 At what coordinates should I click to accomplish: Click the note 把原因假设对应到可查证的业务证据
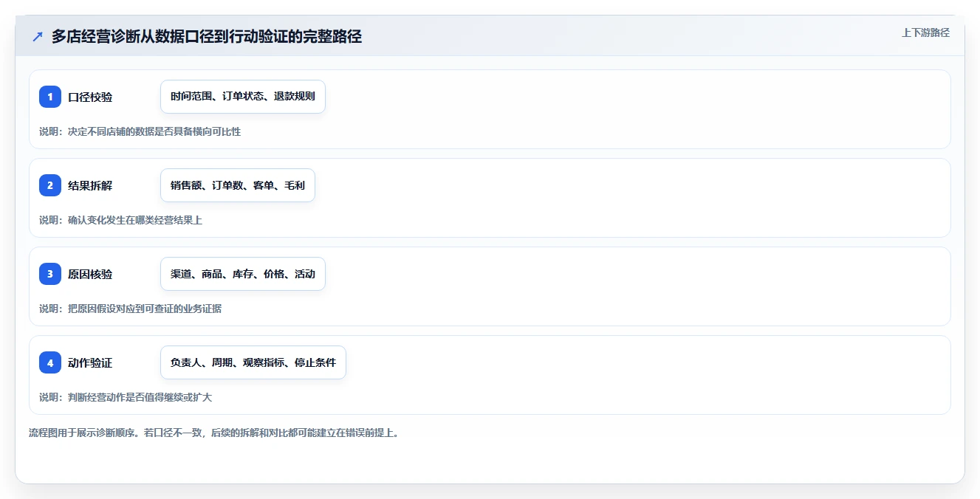[x=145, y=309]
